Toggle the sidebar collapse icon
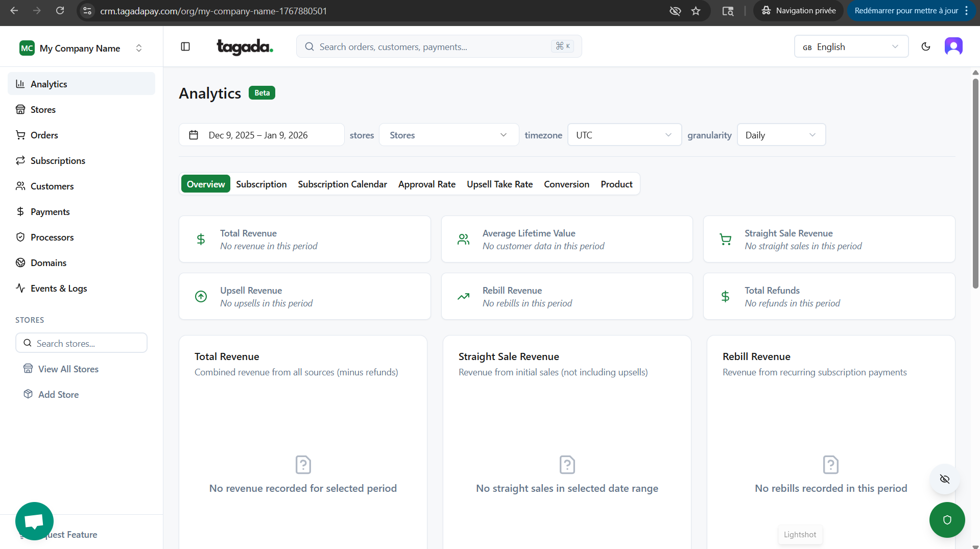The height and width of the screenshot is (549, 980). [185, 46]
